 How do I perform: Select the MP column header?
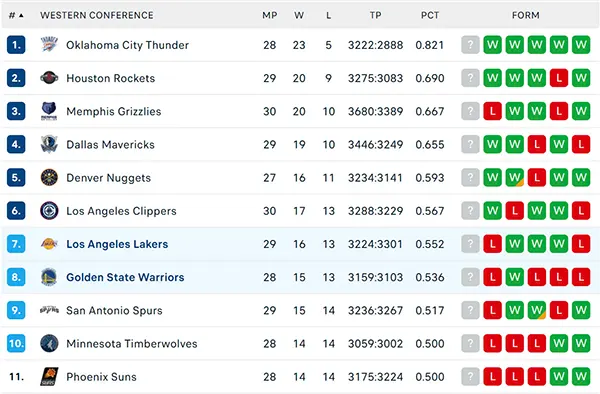[x=269, y=15]
